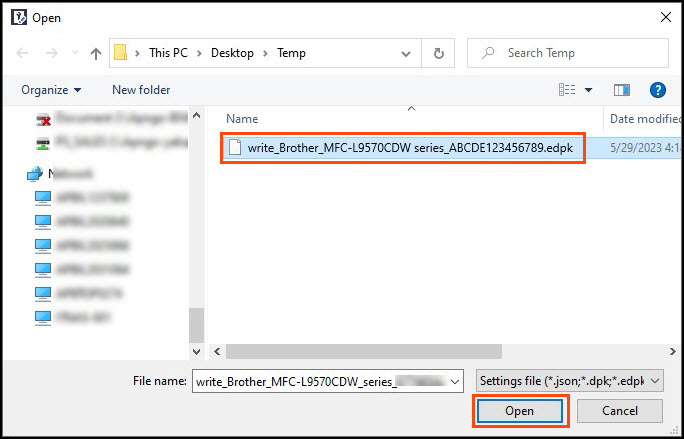Click the Cancel button
The height and width of the screenshot is (439, 684).
[x=619, y=411]
